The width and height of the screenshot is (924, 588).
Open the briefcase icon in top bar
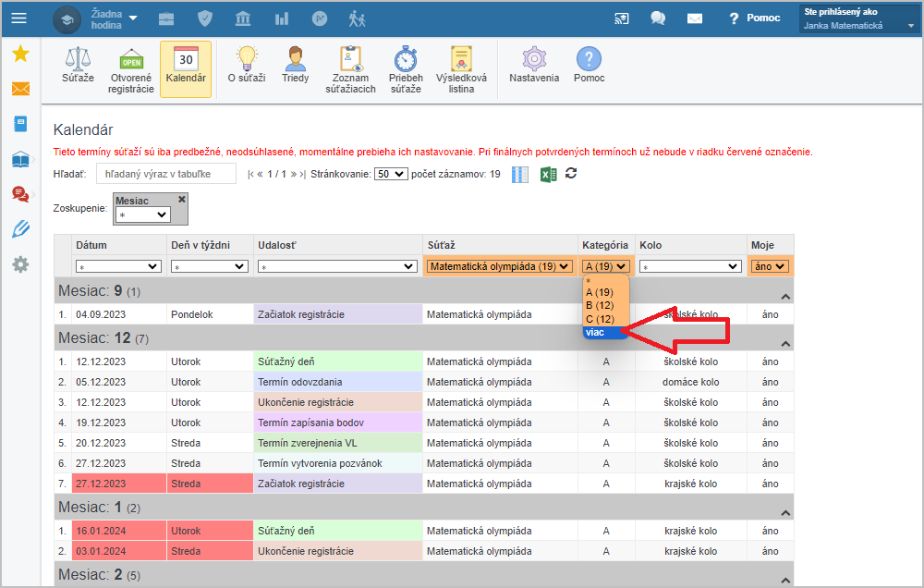(x=166, y=18)
